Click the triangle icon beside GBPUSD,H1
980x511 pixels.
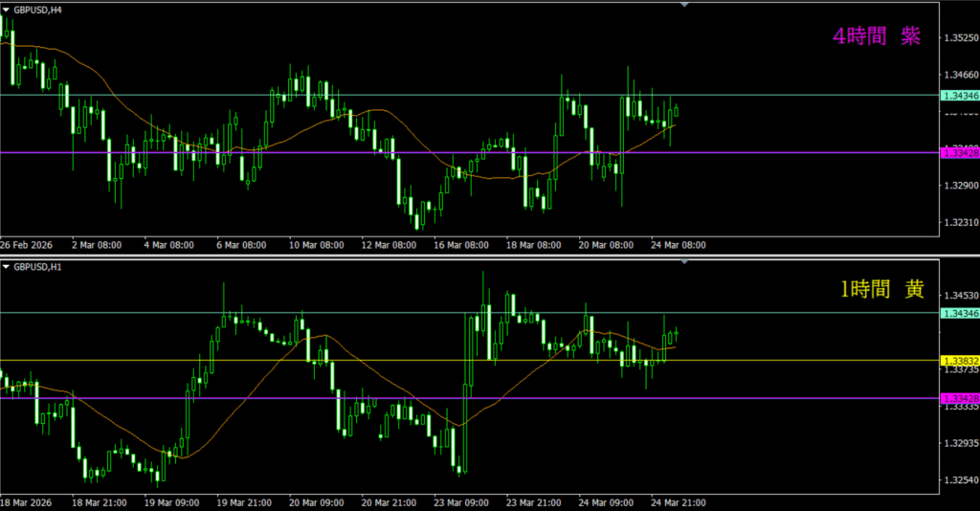click(x=7, y=267)
